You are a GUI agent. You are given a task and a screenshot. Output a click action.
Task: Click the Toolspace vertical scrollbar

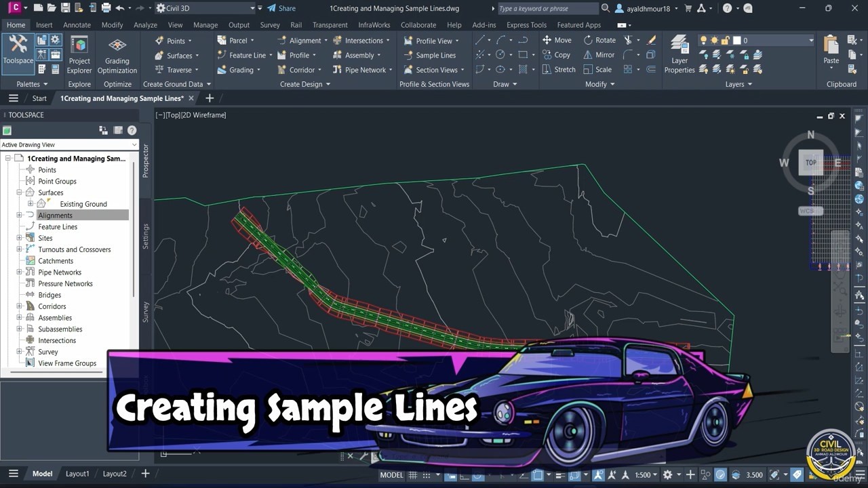(x=134, y=230)
